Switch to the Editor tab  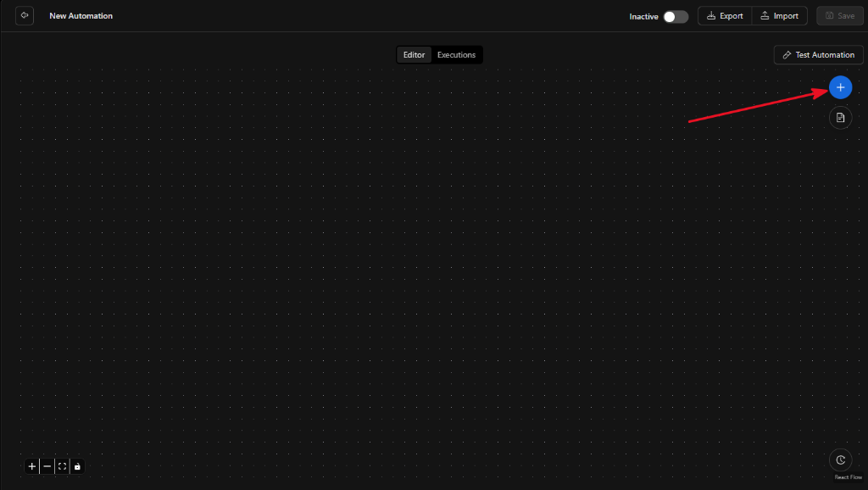coord(414,55)
